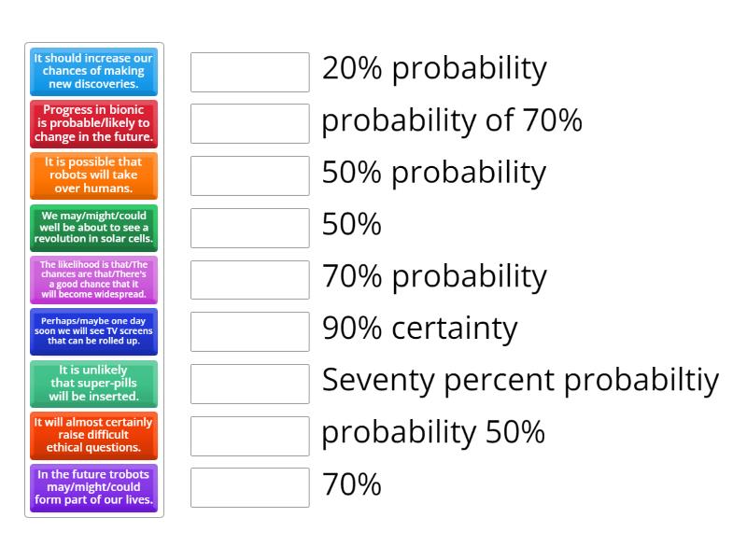Select the 'ethical questions' orange card
This screenshot has width=747, height=560.
93,436
